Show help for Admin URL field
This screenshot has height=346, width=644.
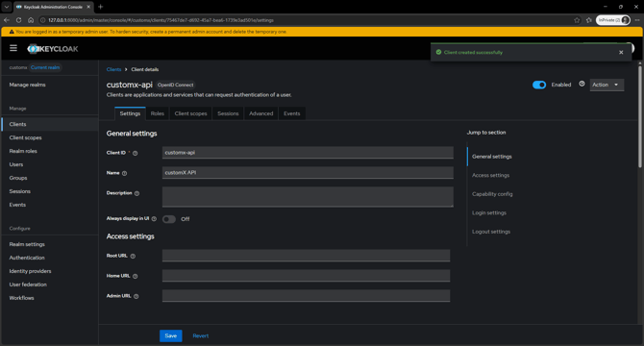[x=136, y=296]
